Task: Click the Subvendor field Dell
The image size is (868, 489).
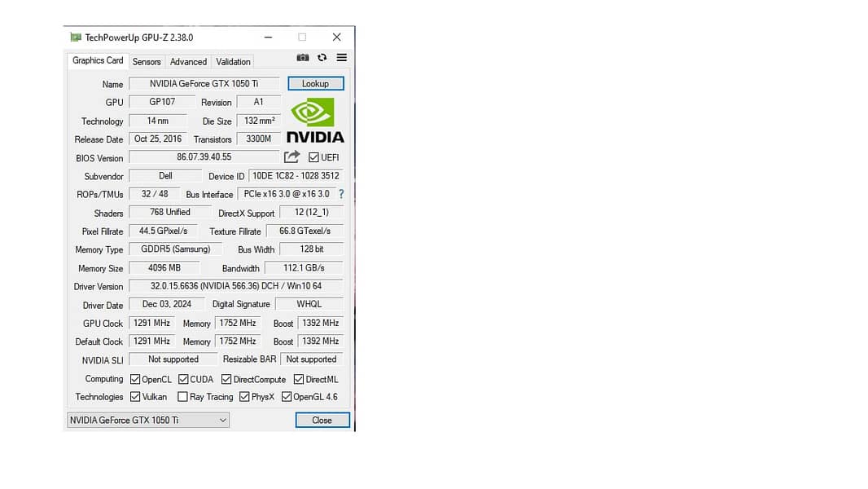Action: point(165,176)
